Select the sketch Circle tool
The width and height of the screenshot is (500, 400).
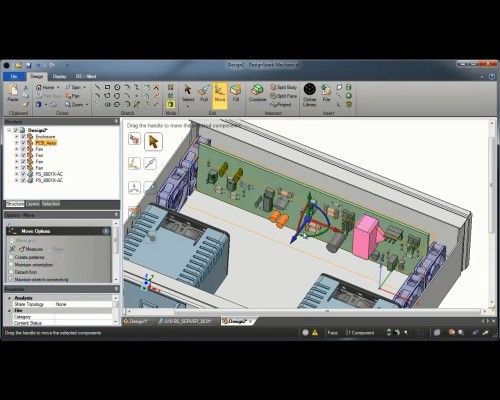[x=117, y=87]
